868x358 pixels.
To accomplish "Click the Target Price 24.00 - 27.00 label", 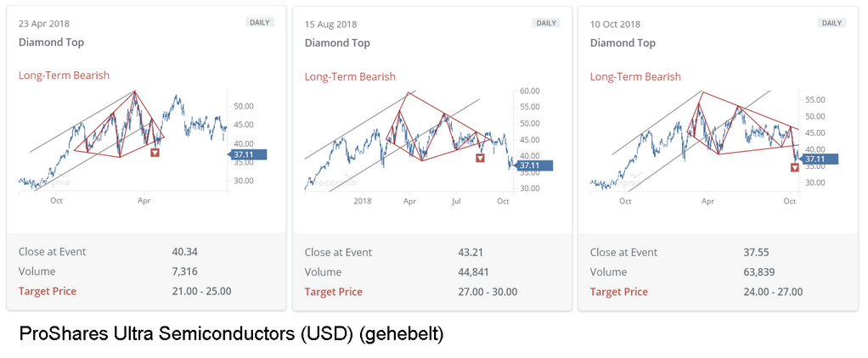I will tap(620, 292).
